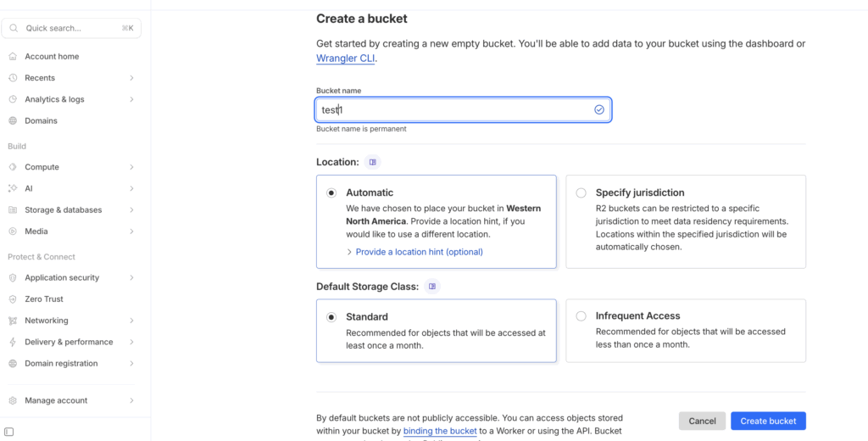Image resolution: width=868 pixels, height=441 pixels.
Task: Click the Zero Trust sidebar icon
Action: pyautogui.click(x=13, y=299)
